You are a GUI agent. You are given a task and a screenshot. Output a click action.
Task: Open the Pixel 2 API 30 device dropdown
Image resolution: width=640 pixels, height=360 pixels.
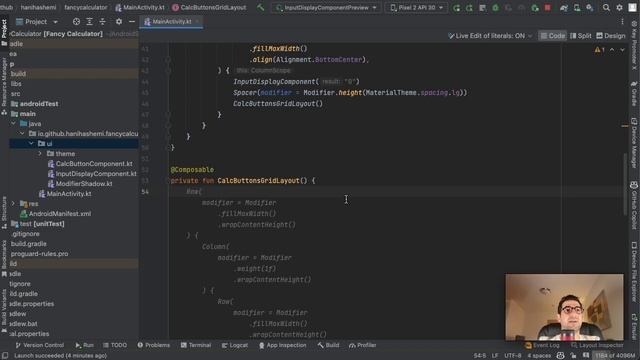416,7
